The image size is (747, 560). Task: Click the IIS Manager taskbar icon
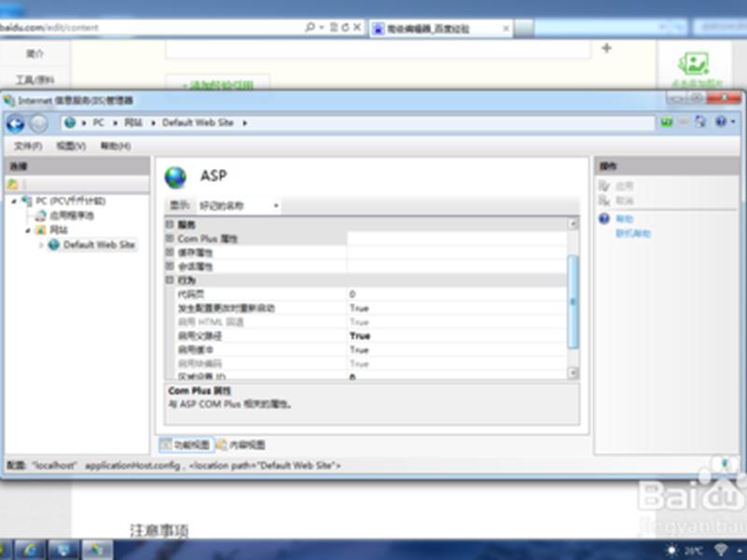coord(98,550)
